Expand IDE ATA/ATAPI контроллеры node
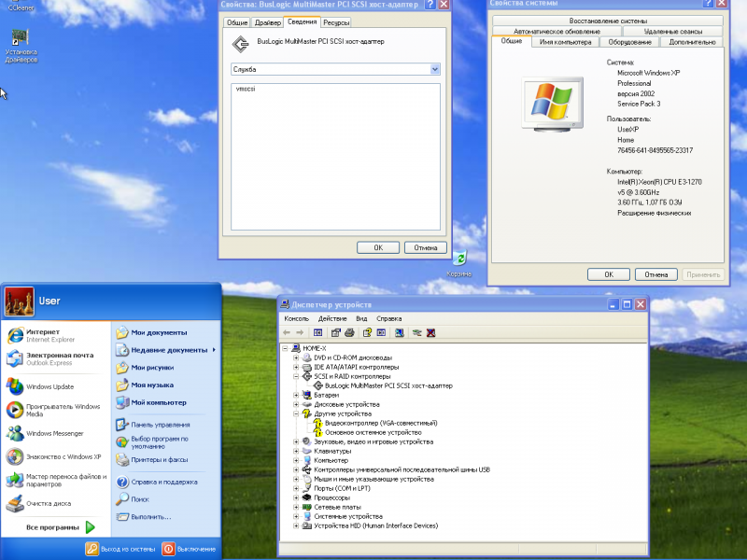 coord(296,367)
